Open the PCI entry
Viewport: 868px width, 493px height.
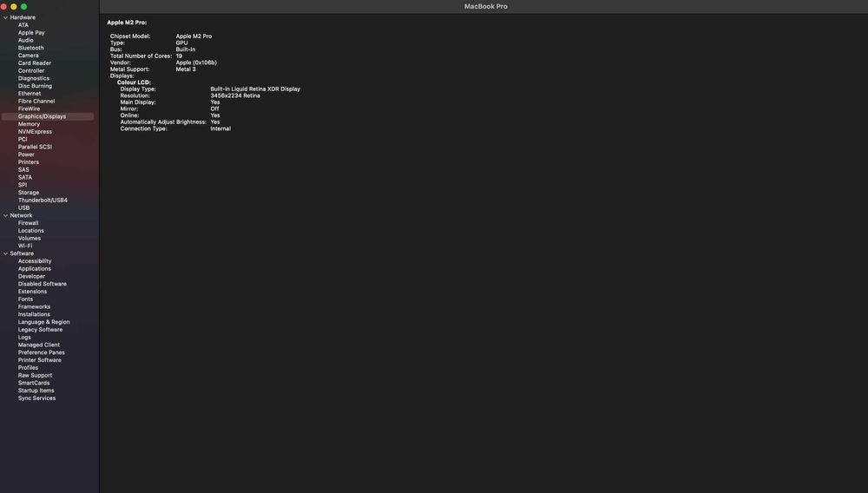click(x=23, y=140)
